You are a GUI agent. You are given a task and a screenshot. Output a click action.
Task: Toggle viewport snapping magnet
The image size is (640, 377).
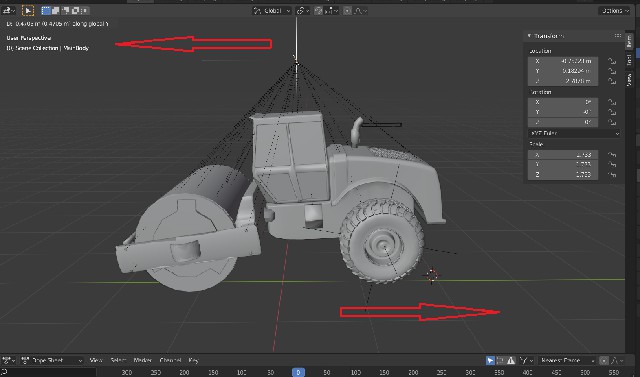(318, 11)
